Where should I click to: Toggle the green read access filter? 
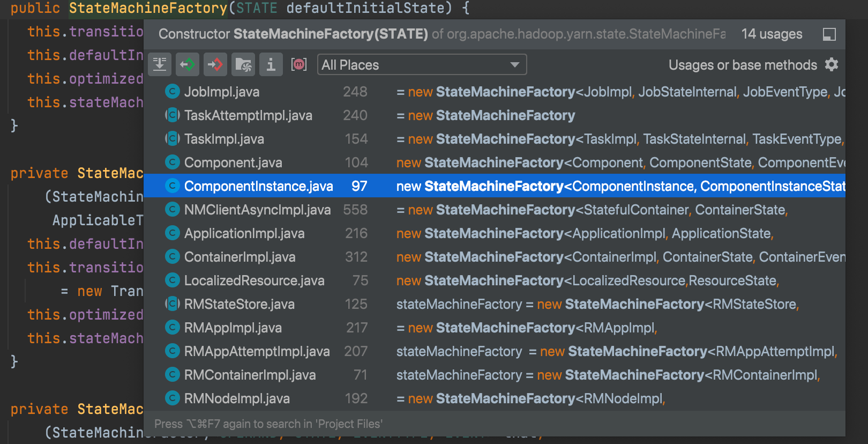coord(188,65)
